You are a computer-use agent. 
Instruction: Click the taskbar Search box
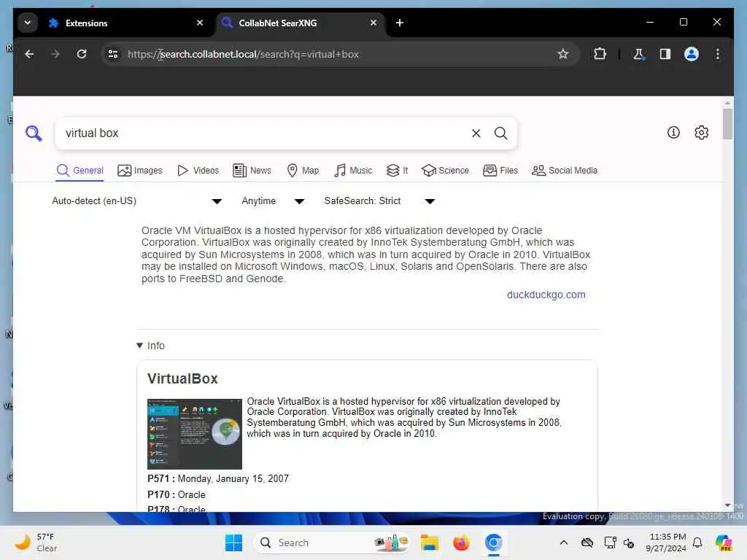click(332, 542)
